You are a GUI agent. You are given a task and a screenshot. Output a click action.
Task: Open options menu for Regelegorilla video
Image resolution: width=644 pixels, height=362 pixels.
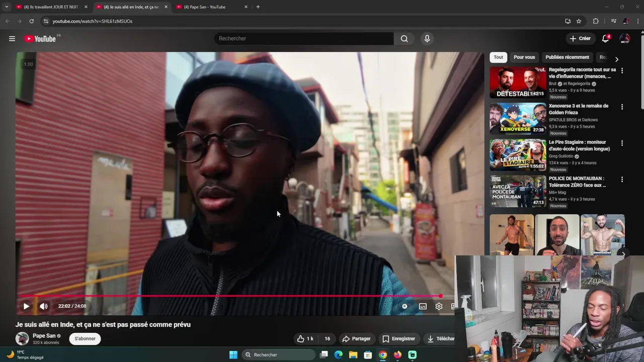click(622, 71)
